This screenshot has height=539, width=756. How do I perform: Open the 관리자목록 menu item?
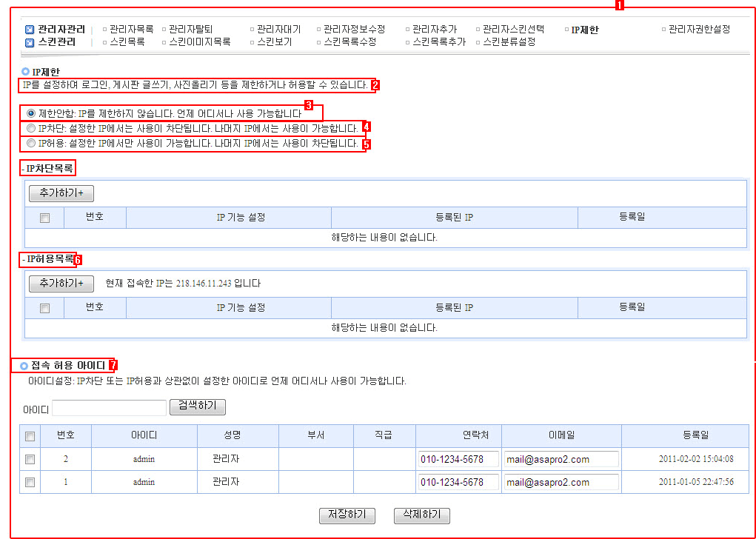pos(131,30)
